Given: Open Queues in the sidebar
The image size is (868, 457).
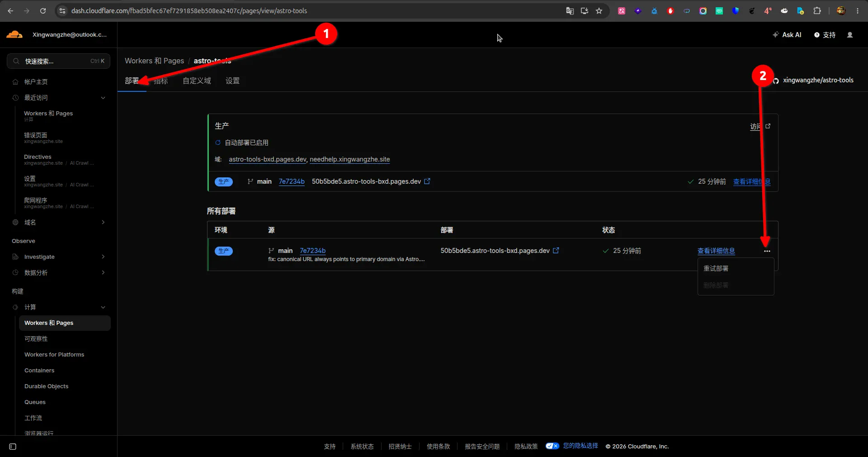Looking at the screenshot, I should (x=35, y=402).
